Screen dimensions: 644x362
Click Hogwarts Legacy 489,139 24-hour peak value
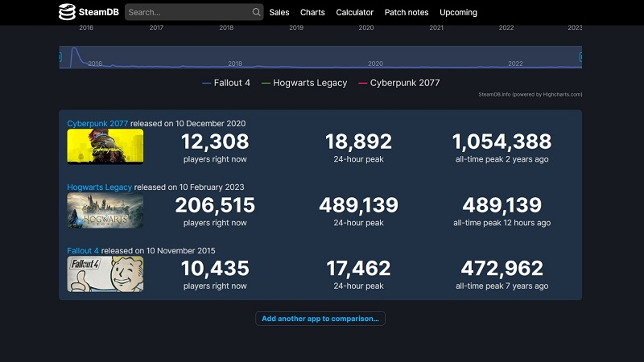[358, 205]
